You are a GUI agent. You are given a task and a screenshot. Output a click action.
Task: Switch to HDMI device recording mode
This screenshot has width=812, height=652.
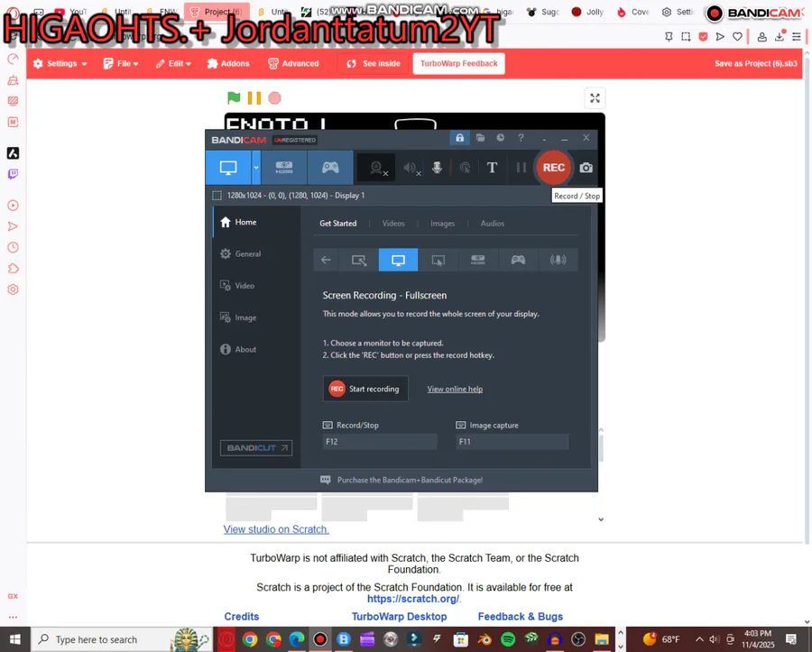coord(284,168)
